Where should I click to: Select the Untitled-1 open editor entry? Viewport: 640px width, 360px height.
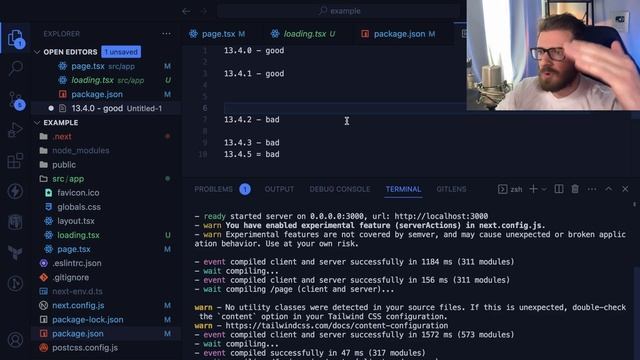[x=106, y=108]
